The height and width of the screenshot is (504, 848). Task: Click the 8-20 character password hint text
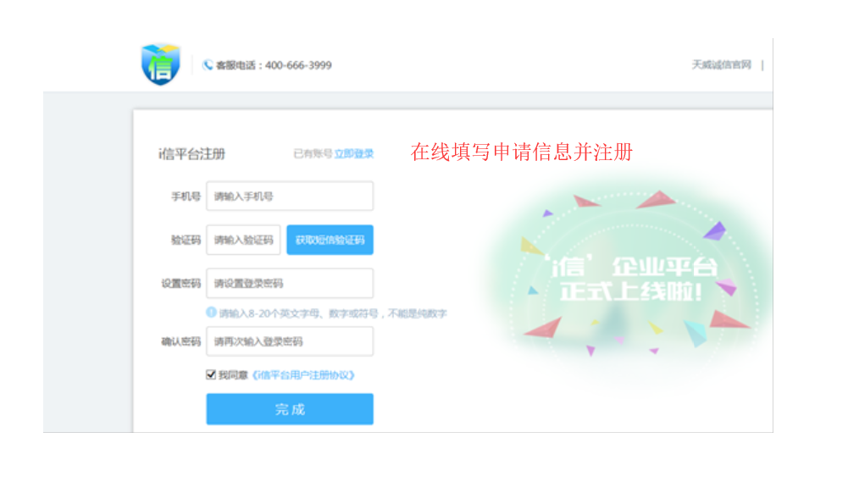(333, 313)
